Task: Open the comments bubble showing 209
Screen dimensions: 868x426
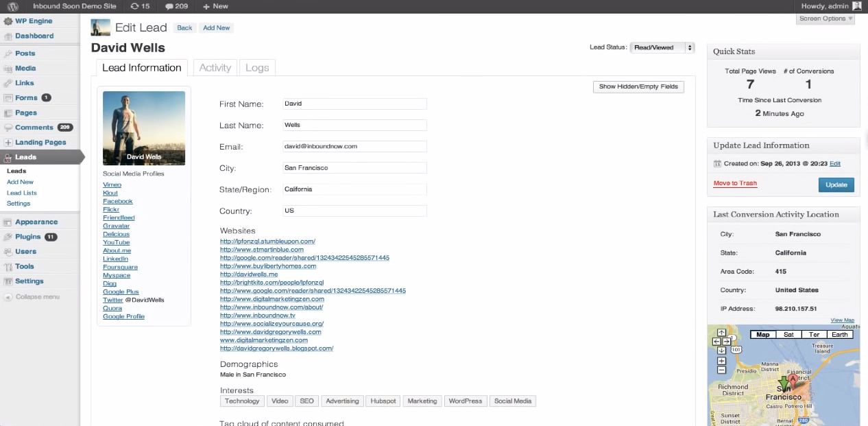Action: [x=176, y=6]
